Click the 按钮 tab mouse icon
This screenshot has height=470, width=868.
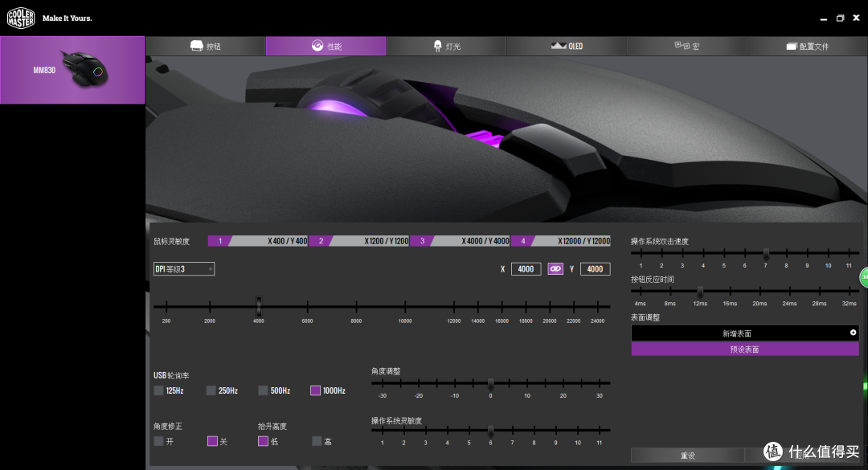(x=197, y=46)
